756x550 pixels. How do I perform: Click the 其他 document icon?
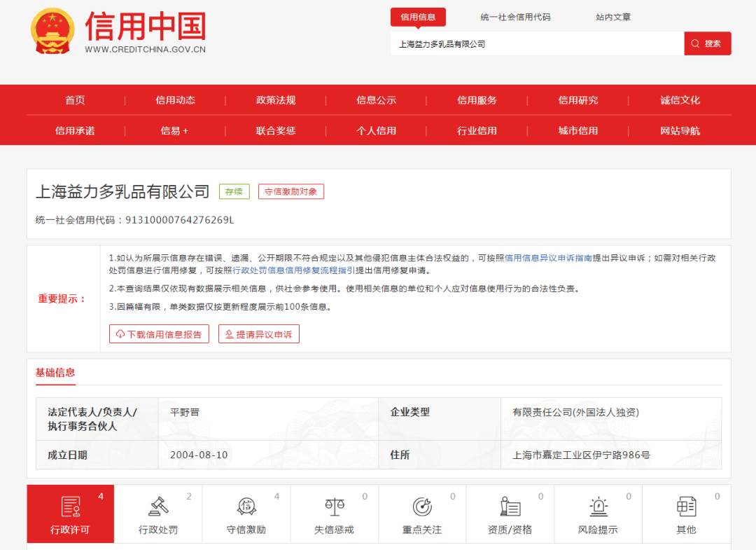tap(686, 506)
